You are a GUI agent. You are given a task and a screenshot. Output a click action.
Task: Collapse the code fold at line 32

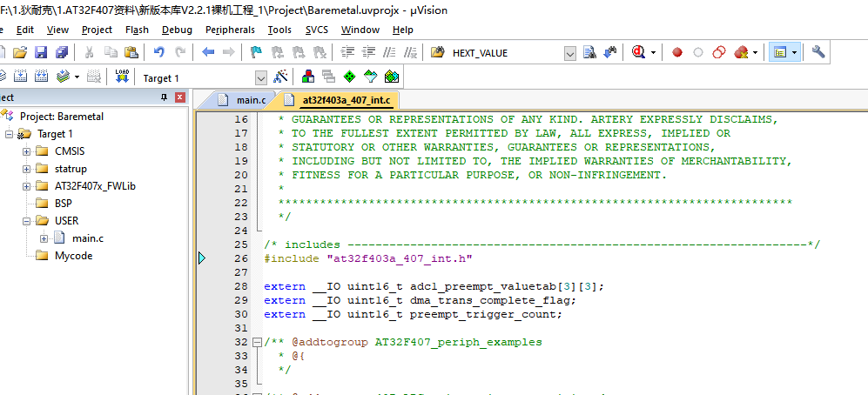point(257,342)
